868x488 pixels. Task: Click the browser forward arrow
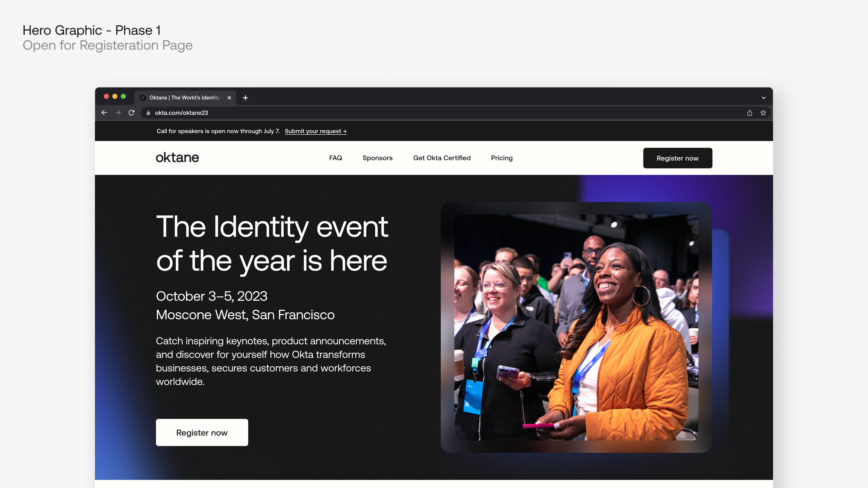coord(118,113)
